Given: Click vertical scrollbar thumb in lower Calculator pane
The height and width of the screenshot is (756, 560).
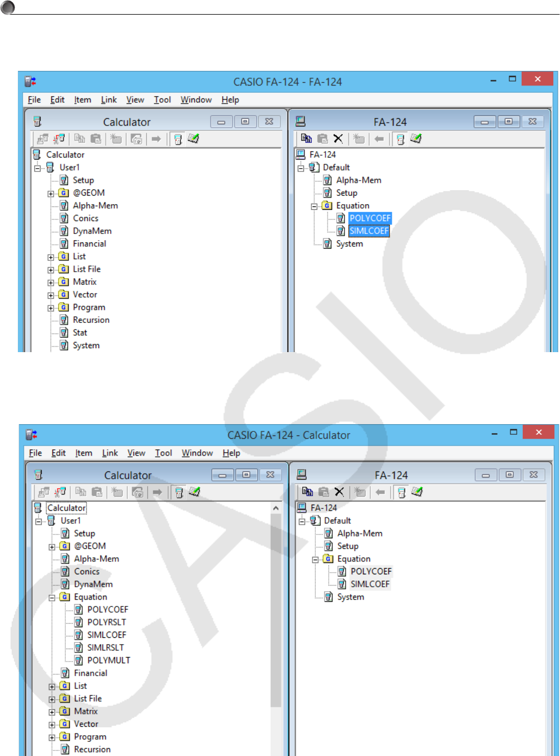Looking at the screenshot, I should click(276, 610).
